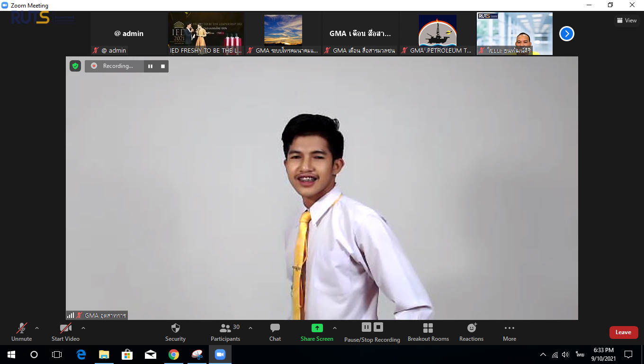The height and width of the screenshot is (364, 644).
Task: Expand arrow next to Participants
Action: click(x=250, y=328)
